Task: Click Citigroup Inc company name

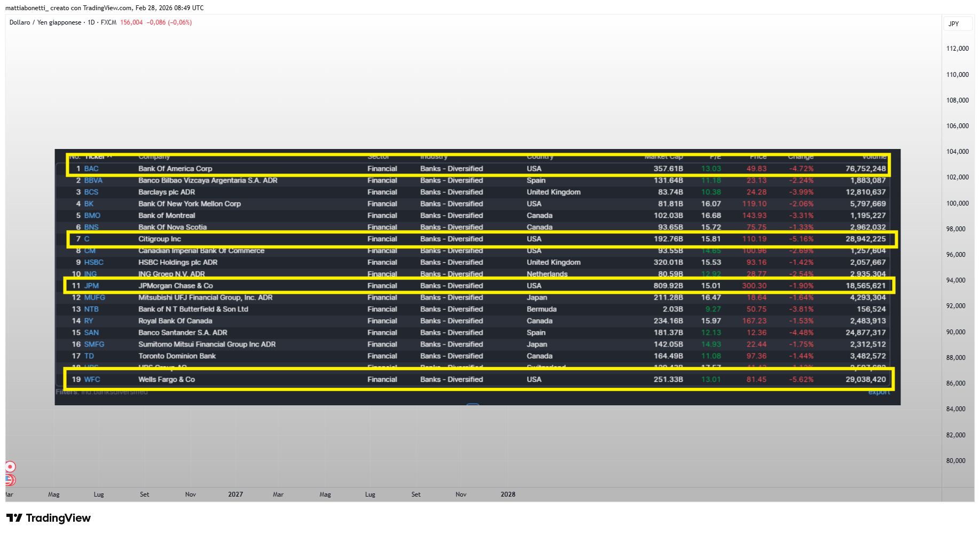Action: point(160,239)
